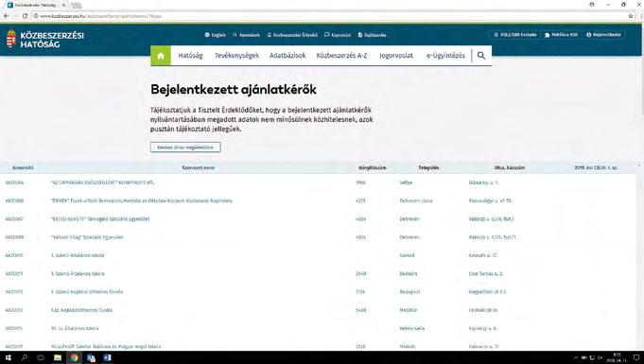Screen dimensions: 644x364
Task: Open Word from the taskbar
Action: [107, 357]
